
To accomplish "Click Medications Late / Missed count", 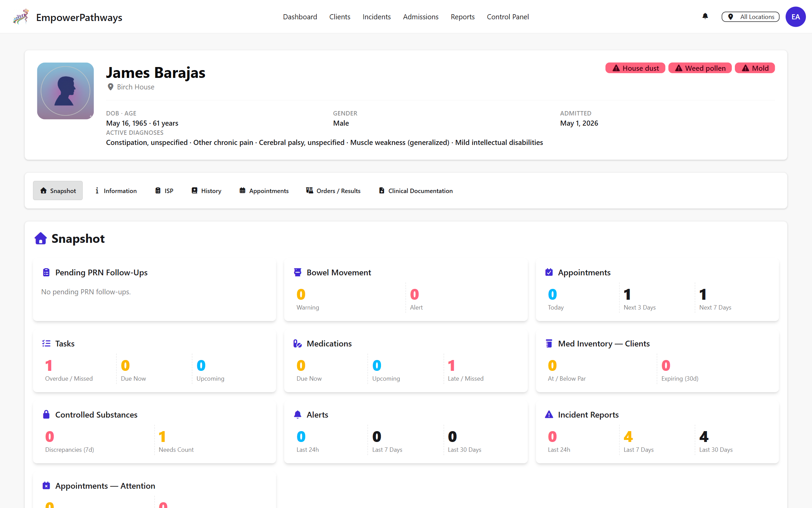I will tap(451, 366).
